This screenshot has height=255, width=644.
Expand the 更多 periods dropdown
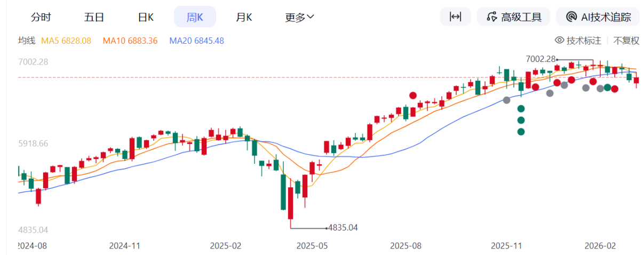pyautogui.click(x=299, y=17)
